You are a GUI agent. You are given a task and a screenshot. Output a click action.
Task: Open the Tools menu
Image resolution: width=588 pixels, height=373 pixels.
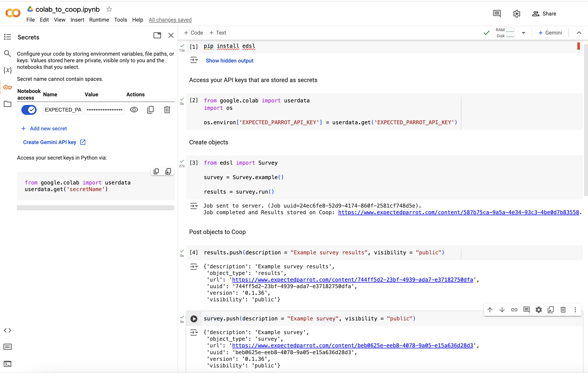click(x=120, y=20)
